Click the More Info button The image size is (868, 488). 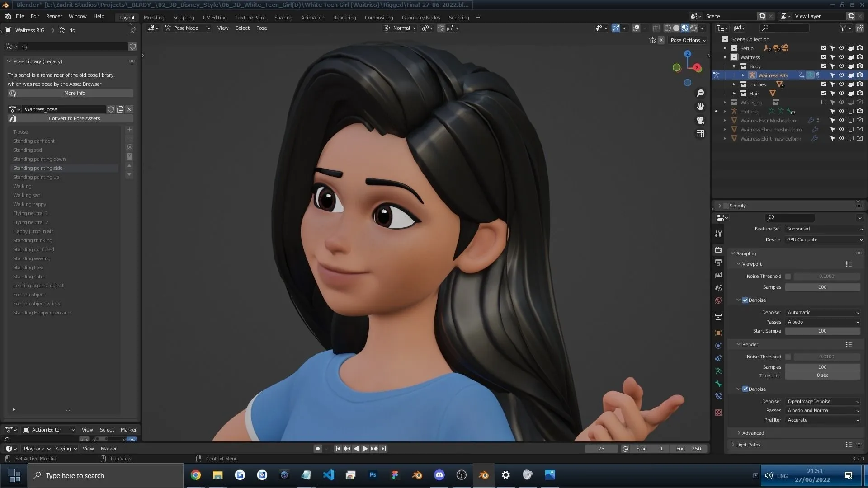(x=74, y=93)
